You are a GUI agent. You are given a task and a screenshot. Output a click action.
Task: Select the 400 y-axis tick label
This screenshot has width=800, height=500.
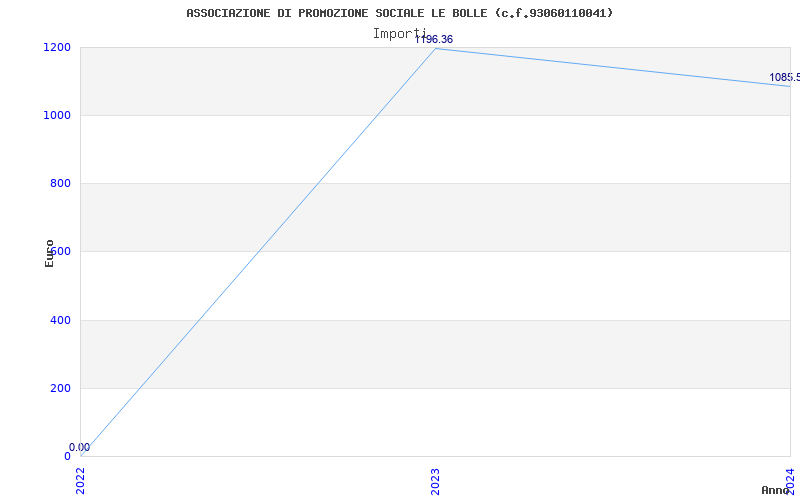pos(60,320)
